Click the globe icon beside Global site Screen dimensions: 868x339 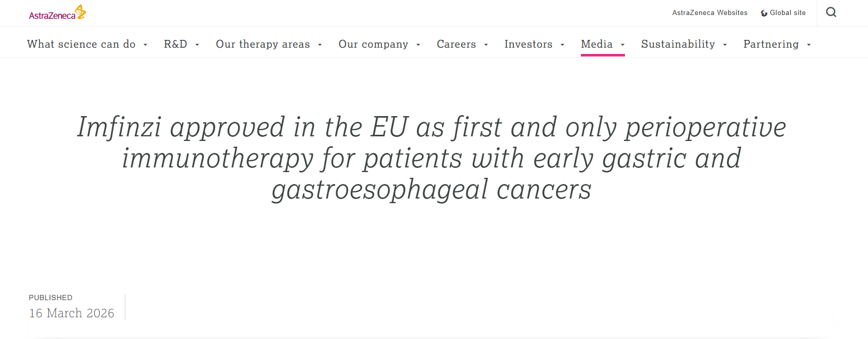coord(764,13)
